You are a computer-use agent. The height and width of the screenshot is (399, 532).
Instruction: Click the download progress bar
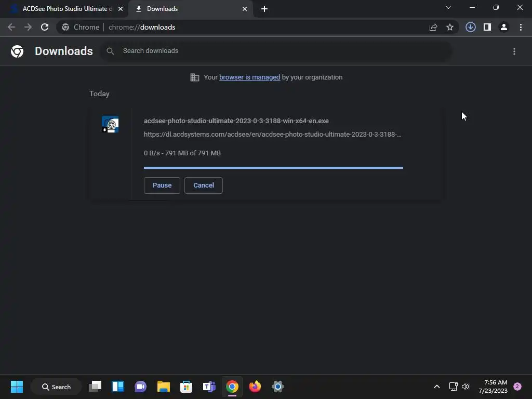tap(273, 168)
